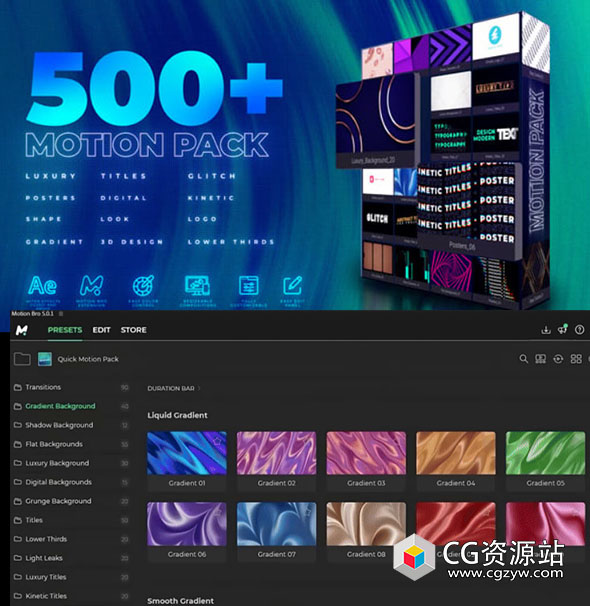Click the search magnifier icon
Image resolution: width=590 pixels, height=606 pixels.
click(x=524, y=359)
